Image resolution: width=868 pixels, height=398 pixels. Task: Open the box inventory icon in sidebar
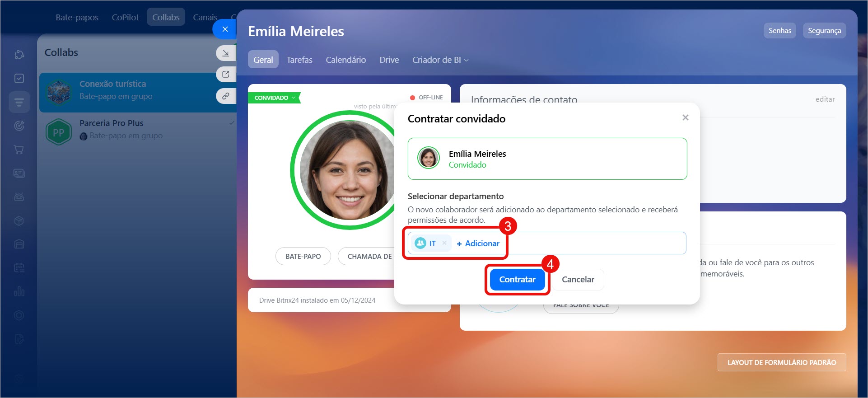coord(19,221)
